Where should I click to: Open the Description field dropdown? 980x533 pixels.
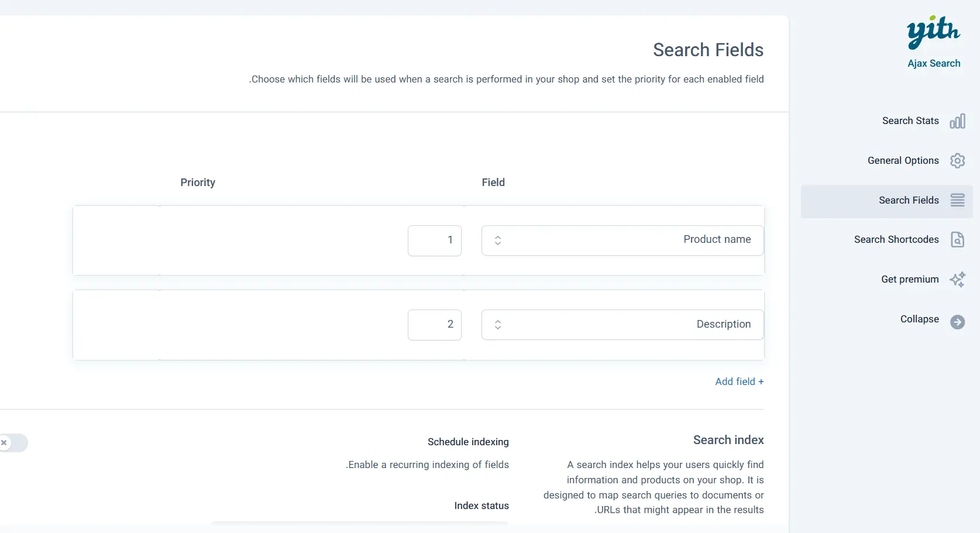623,325
